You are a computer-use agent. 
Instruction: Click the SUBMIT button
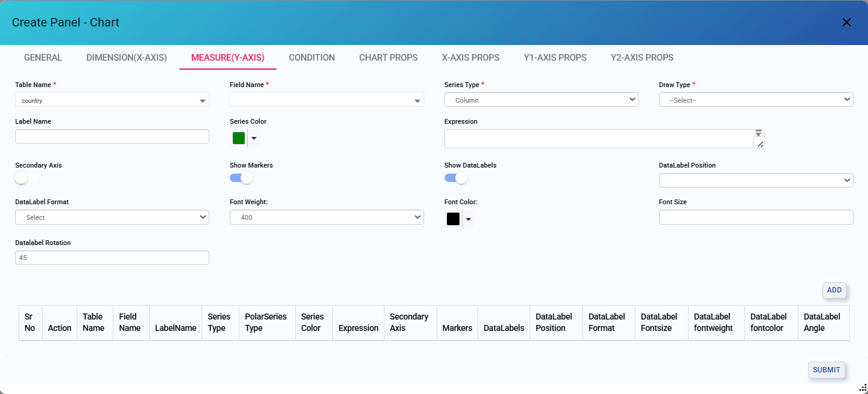point(826,370)
